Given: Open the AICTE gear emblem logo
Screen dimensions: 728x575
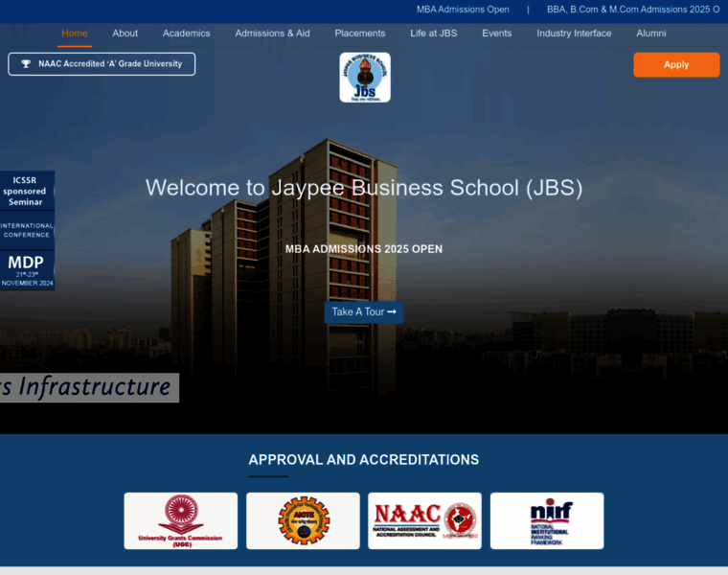Looking at the screenshot, I should pyautogui.click(x=303, y=520).
